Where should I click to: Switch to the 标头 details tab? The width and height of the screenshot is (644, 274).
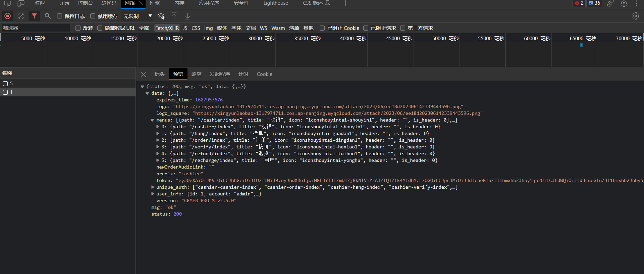pos(159,74)
